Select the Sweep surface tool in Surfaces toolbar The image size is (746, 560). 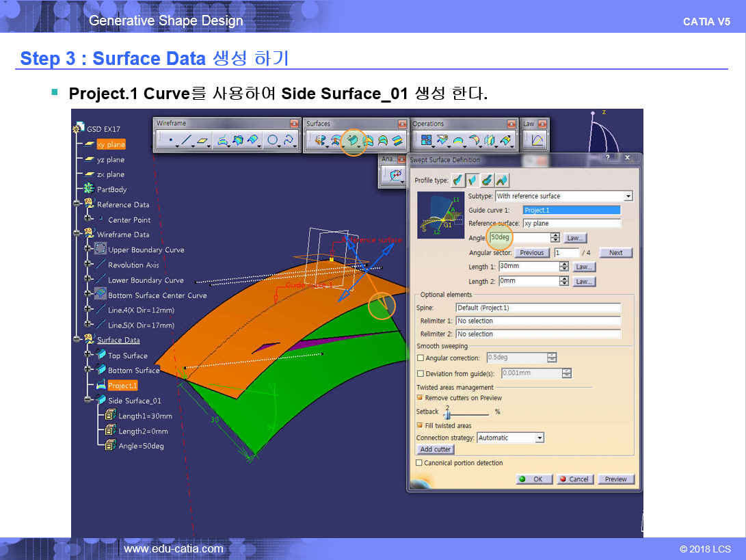point(353,141)
